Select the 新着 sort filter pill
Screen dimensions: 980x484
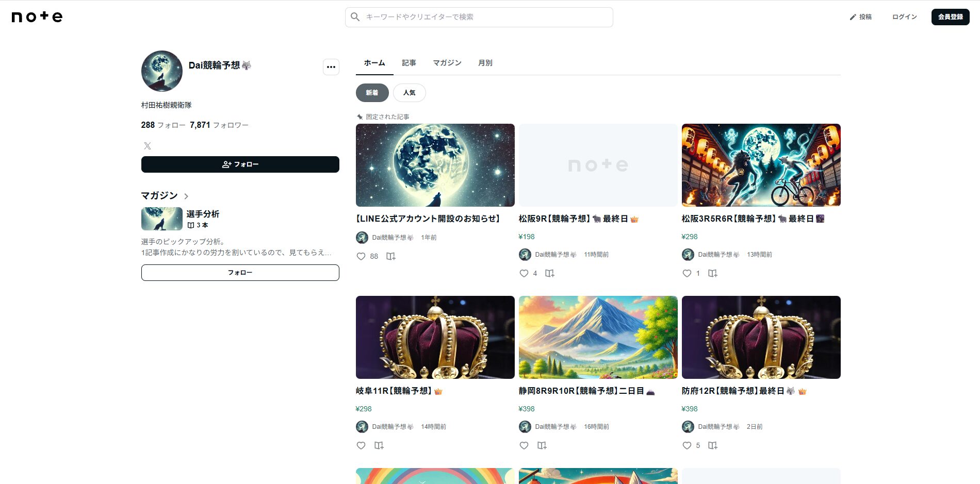[x=372, y=93]
